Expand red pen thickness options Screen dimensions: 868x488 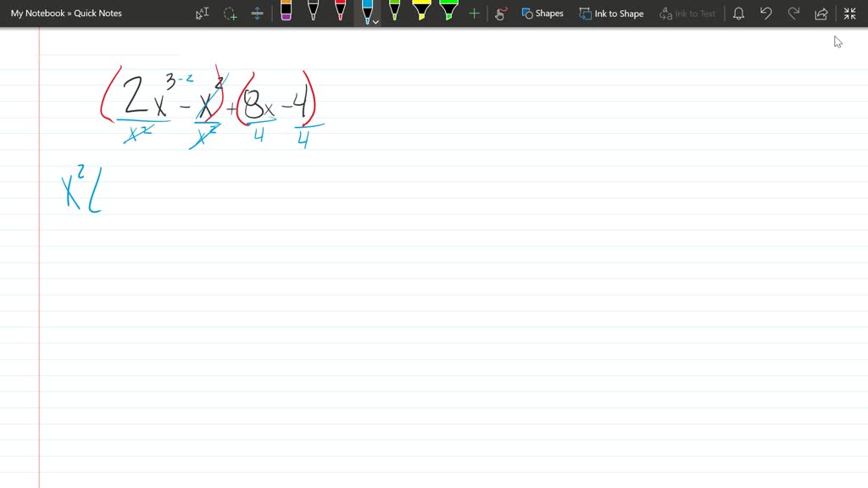[x=341, y=13]
